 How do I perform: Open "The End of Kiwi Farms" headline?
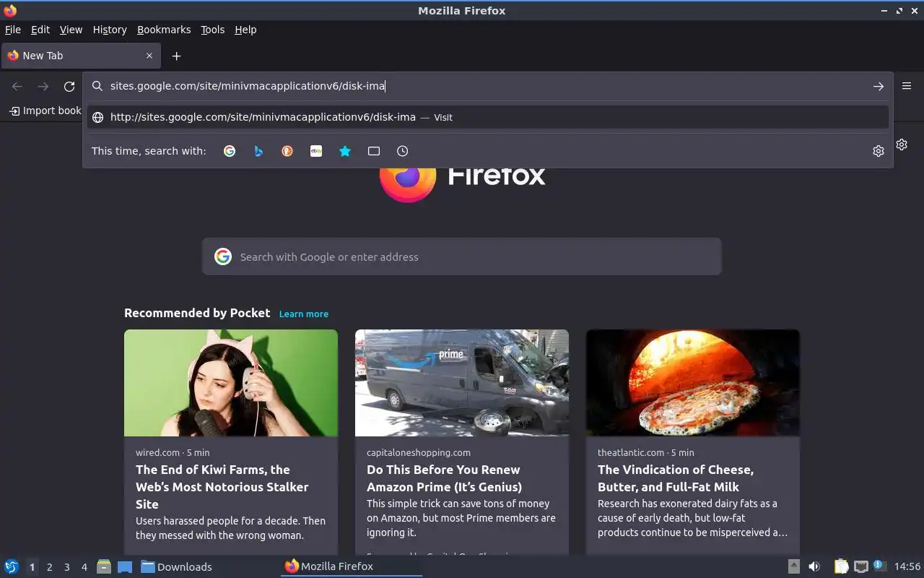pos(222,487)
